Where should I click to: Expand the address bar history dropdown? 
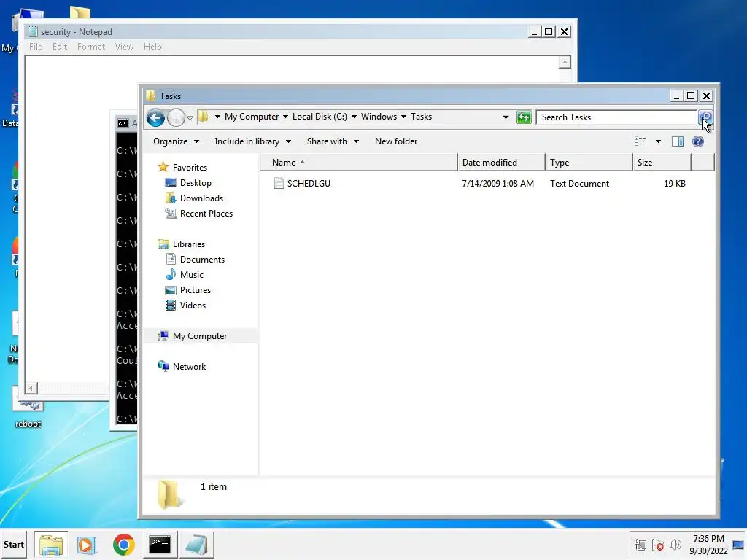(x=506, y=117)
